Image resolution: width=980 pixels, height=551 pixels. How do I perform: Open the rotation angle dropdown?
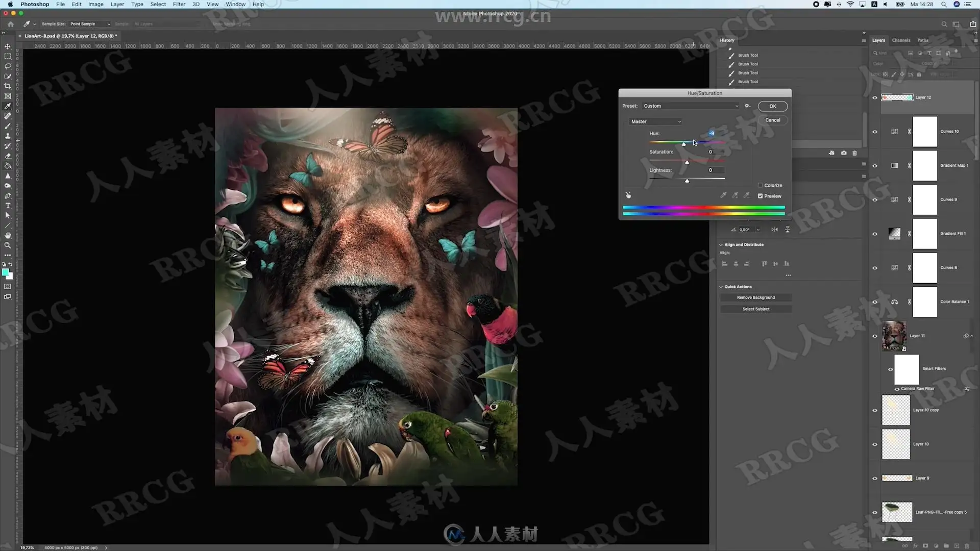(758, 230)
